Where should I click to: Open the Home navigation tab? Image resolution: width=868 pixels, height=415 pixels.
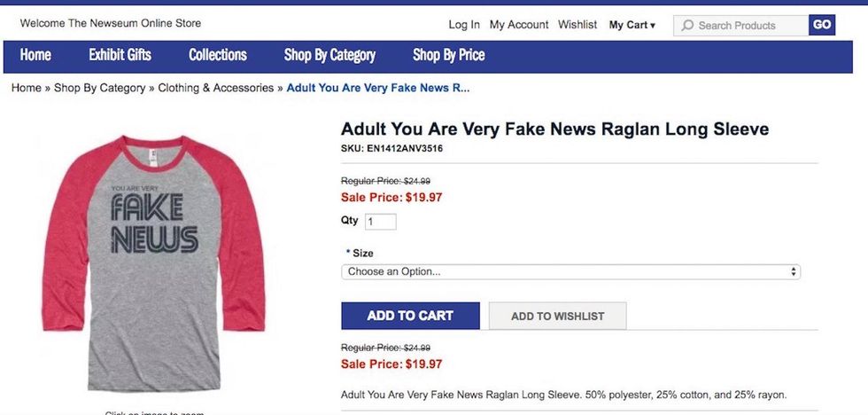(35, 55)
